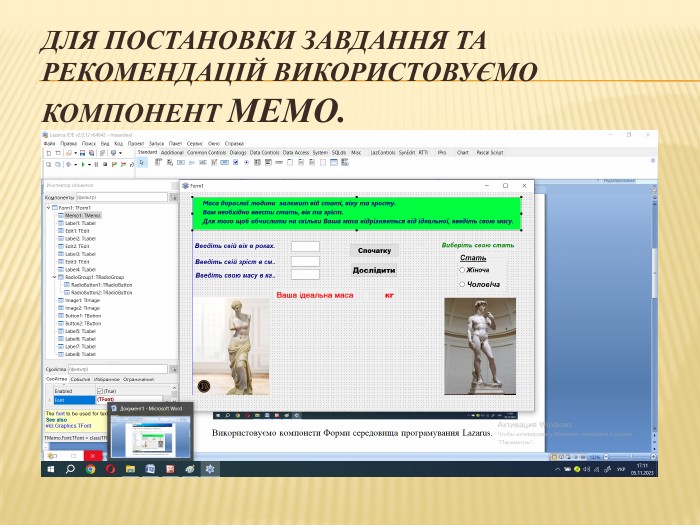The height and width of the screenshot is (525, 700).
Task: Collapse the RadioGroup1 tree node
Action: (x=55, y=277)
